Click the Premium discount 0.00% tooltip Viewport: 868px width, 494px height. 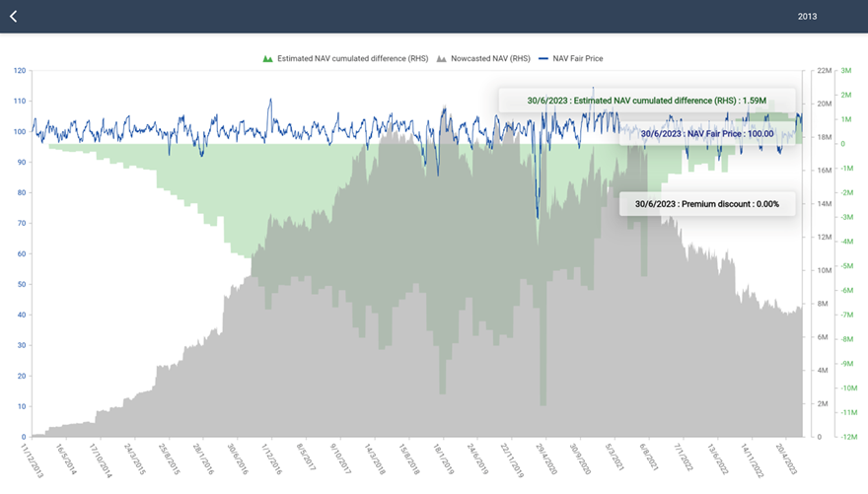[x=706, y=204]
